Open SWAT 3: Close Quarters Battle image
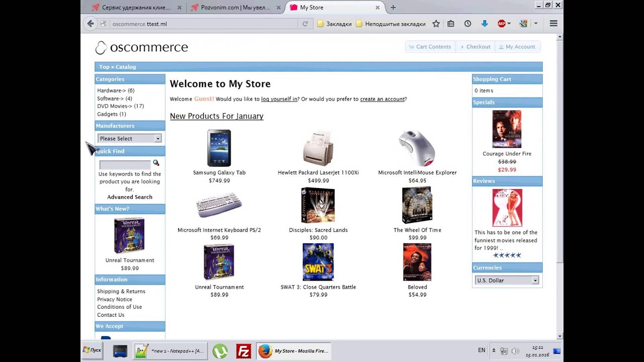Image resolution: width=644 pixels, height=362 pixels. [318, 262]
